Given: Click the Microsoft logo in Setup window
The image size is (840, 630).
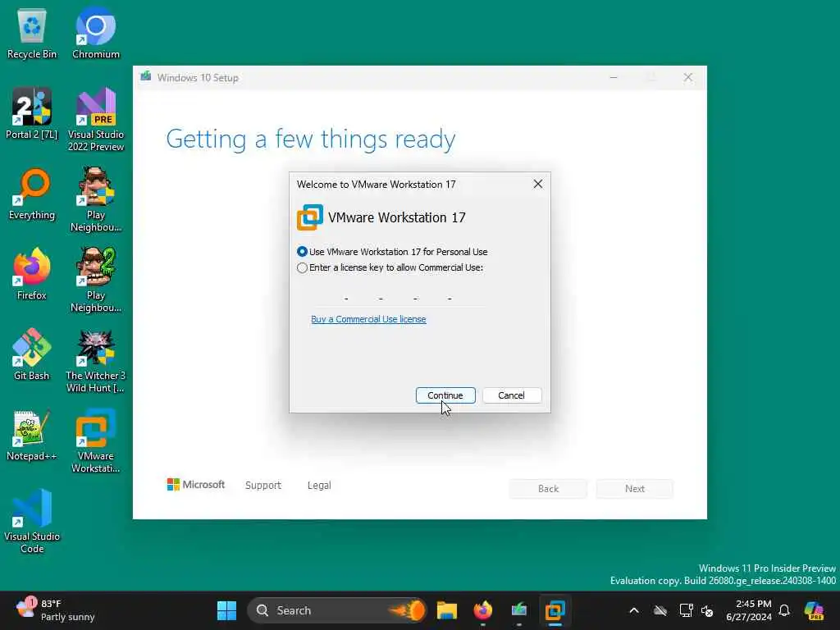Looking at the screenshot, I should coord(195,485).
